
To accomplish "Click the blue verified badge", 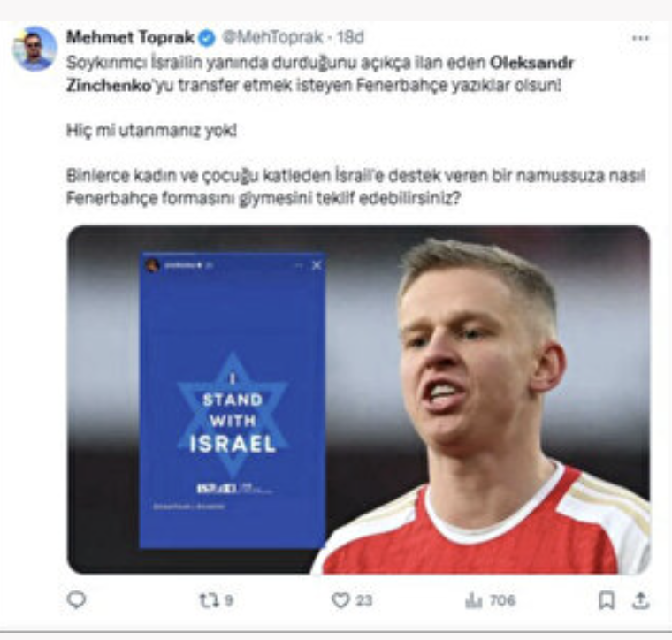I will 206,38.
